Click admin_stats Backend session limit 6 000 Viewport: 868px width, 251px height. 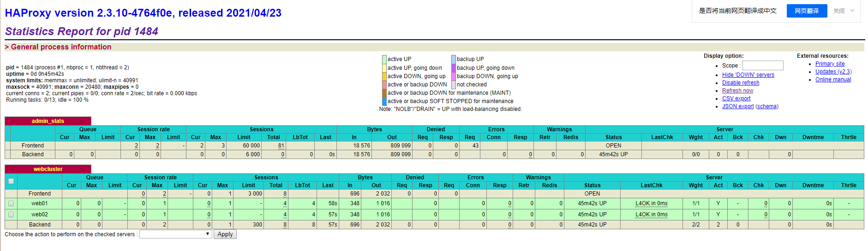pyautogui.click(x=253, y=154)
